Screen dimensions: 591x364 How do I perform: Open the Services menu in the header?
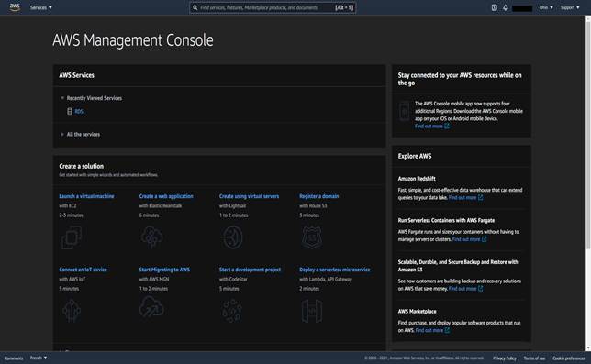pos(41,7)
